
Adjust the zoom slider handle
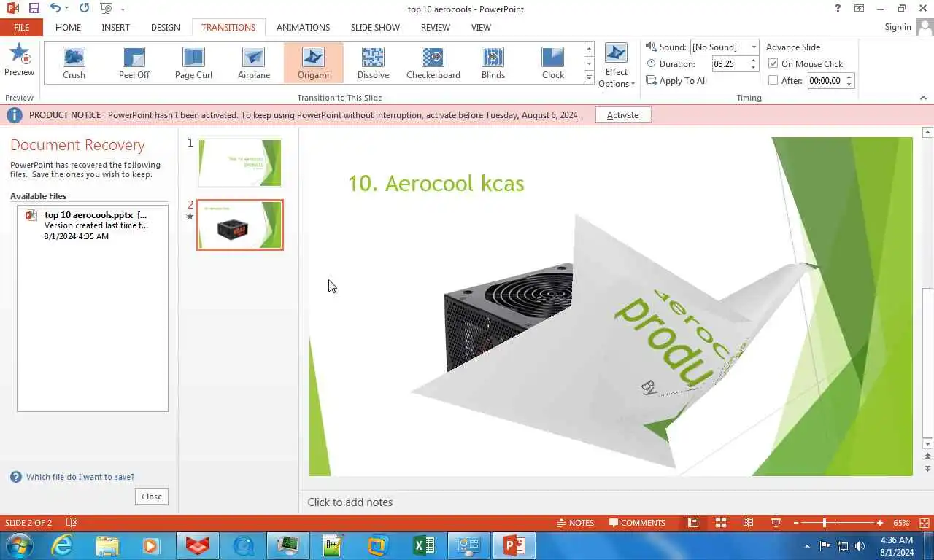pyautogui.click(x=825, y=523)
